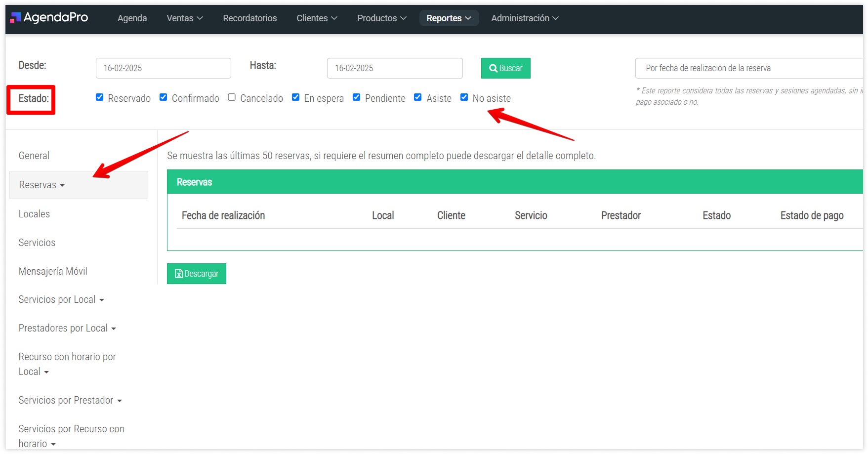Click the Hasta date field
The height and width of the screenshot is (454, 868).
click(395, 68)
